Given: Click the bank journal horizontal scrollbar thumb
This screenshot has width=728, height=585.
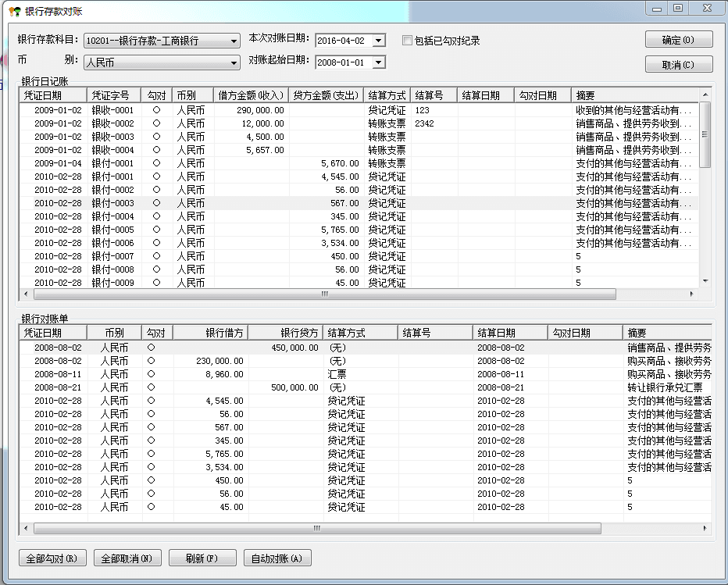Looking at the screenshot, I should coord(324,294).
